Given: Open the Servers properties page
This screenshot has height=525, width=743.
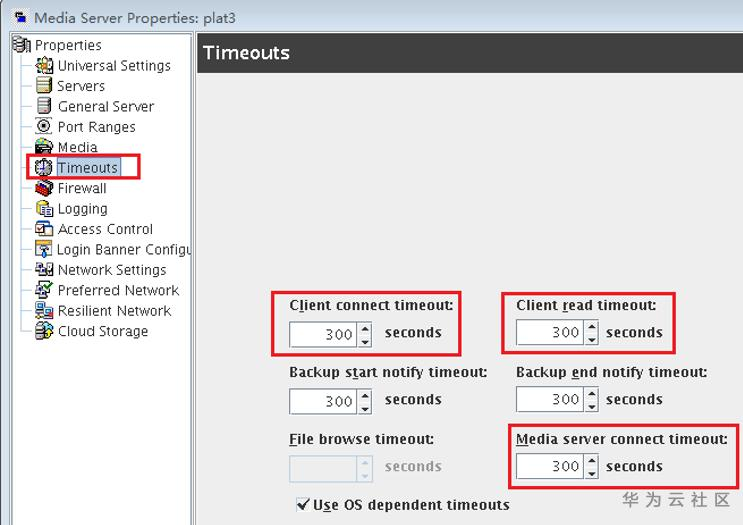Looking at the screenshot, I should 81,86.
